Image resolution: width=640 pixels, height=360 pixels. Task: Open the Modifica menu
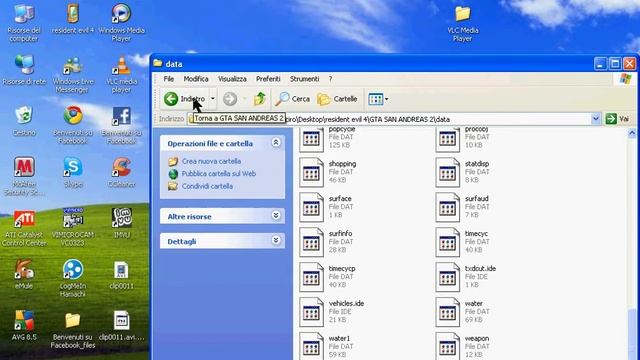pos(196,79)
